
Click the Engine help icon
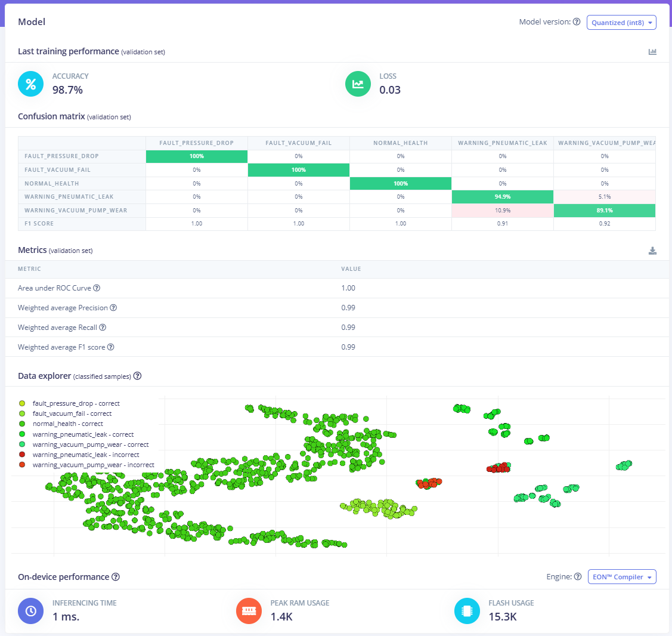tap(578, 576)
